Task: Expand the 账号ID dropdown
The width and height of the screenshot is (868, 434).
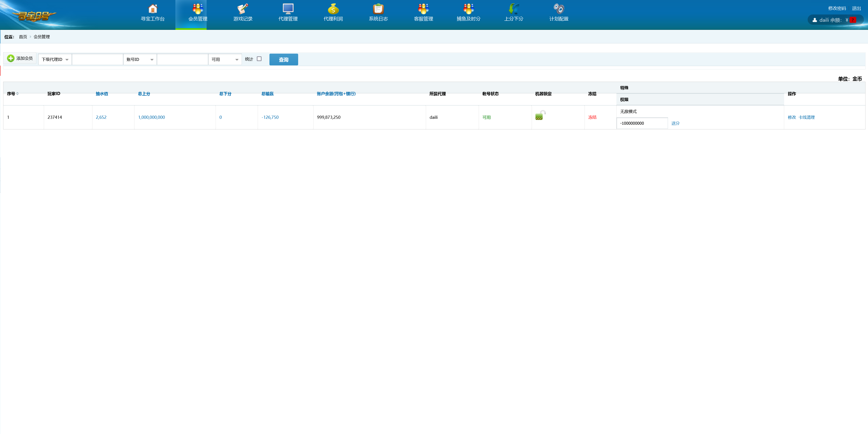Action: click(x=140, y=59)
